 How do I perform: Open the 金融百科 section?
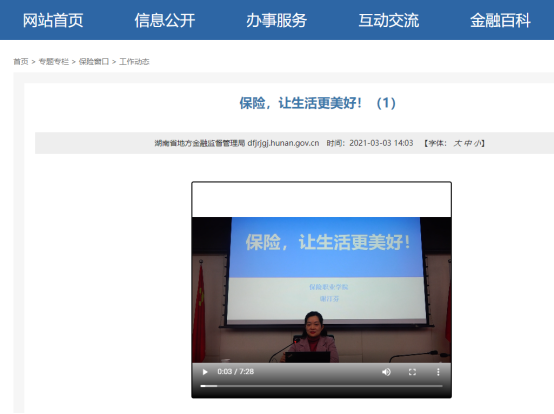click(x=500, y=20)
